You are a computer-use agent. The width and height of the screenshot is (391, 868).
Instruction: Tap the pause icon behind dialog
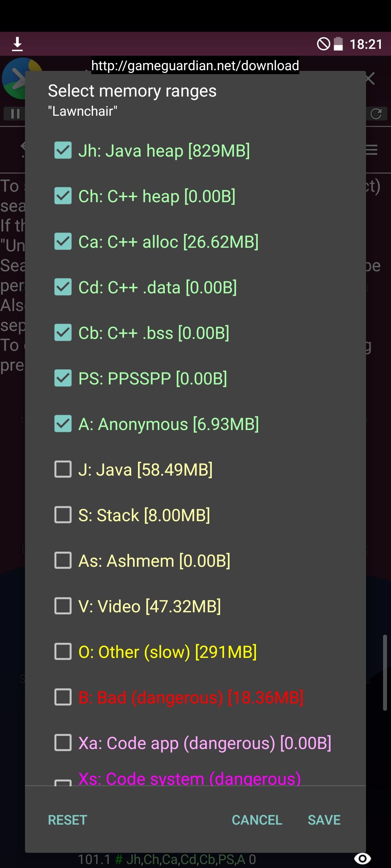tap(15, 114)
